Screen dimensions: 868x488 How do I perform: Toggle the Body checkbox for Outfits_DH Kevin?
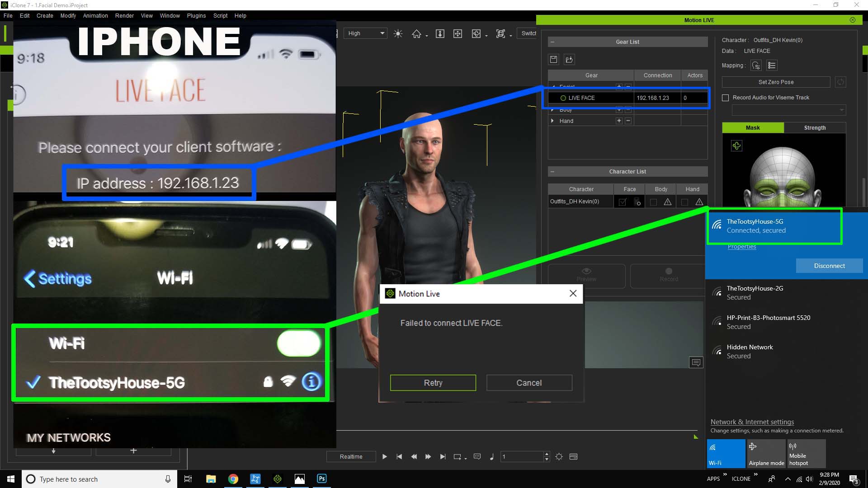pos(653,202)
